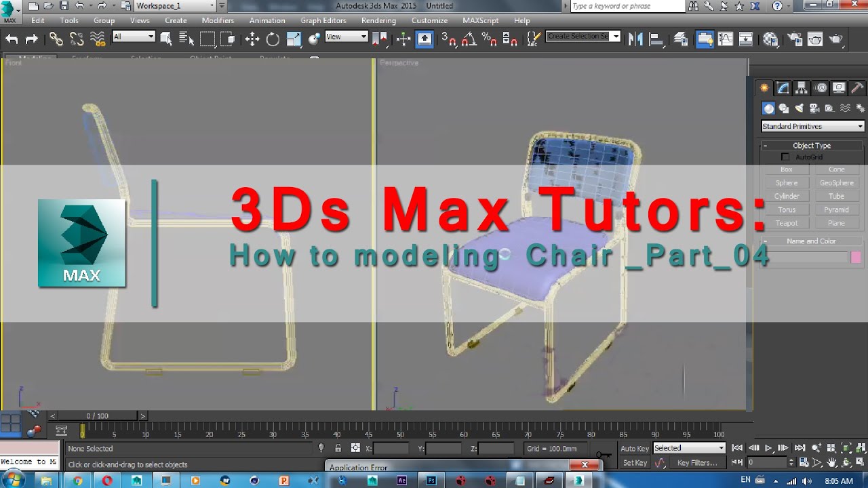
Task: Open the Select by Name dialog
Action: coord(186,39)
